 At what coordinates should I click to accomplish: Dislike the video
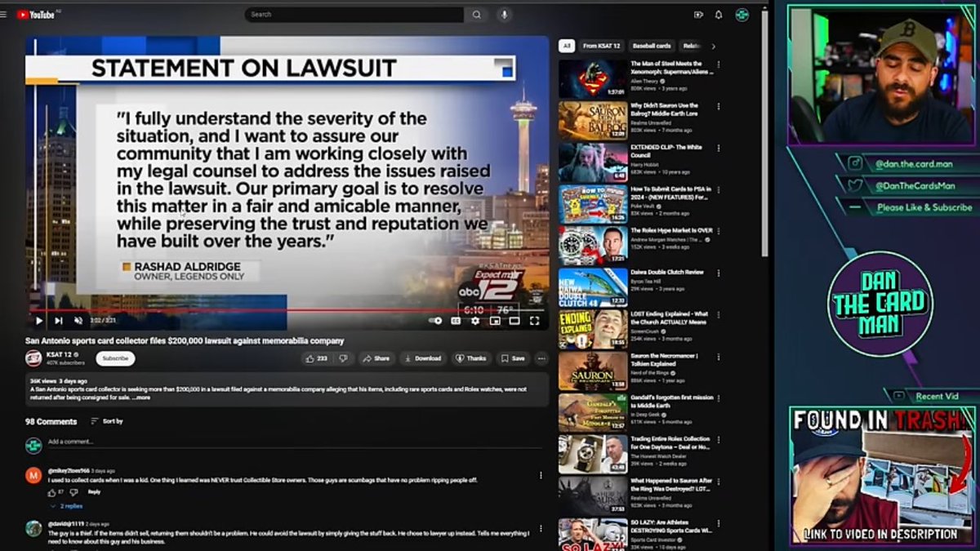coord(344,358)
